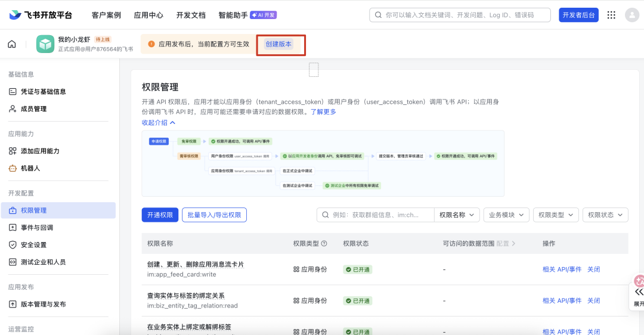Click the AI 开发 badge
The height and width of the screenshot is (335, 644).
coord(264,15)
